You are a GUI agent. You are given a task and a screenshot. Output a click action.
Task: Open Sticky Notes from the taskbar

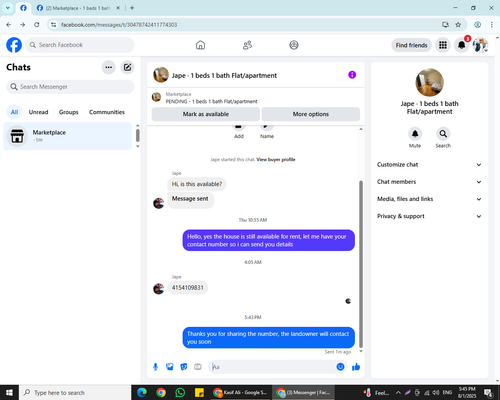click(199, 393)
